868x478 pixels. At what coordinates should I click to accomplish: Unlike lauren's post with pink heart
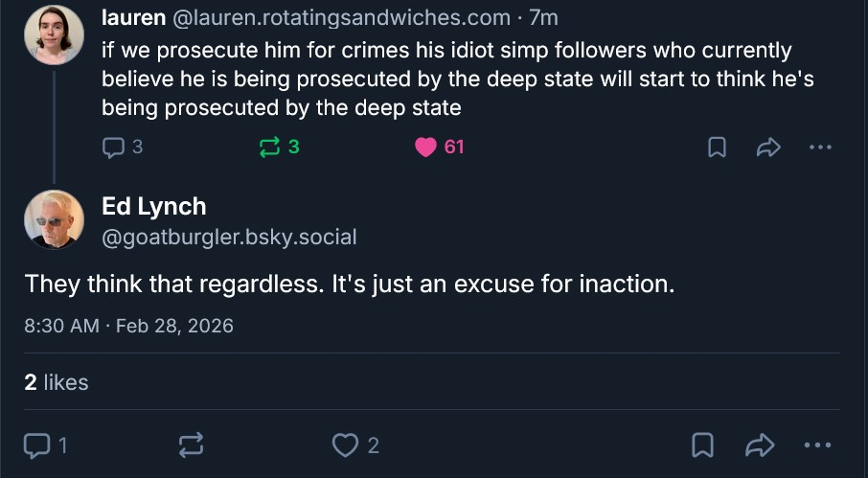(x=426, y=147)
